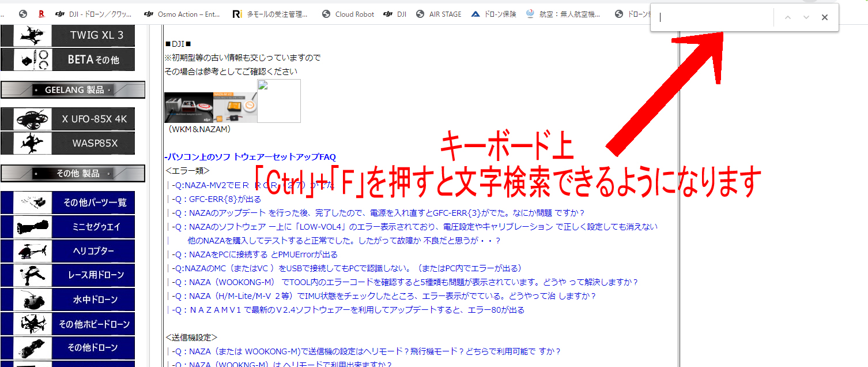Open FAQ about IMU状態 check errors
Screen dimensions: 868x367
[383, 295]
